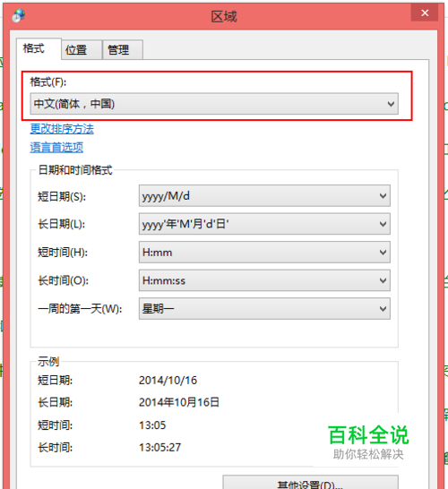
Task: Click the 更改排序方法 link
Action: (62, 129)
